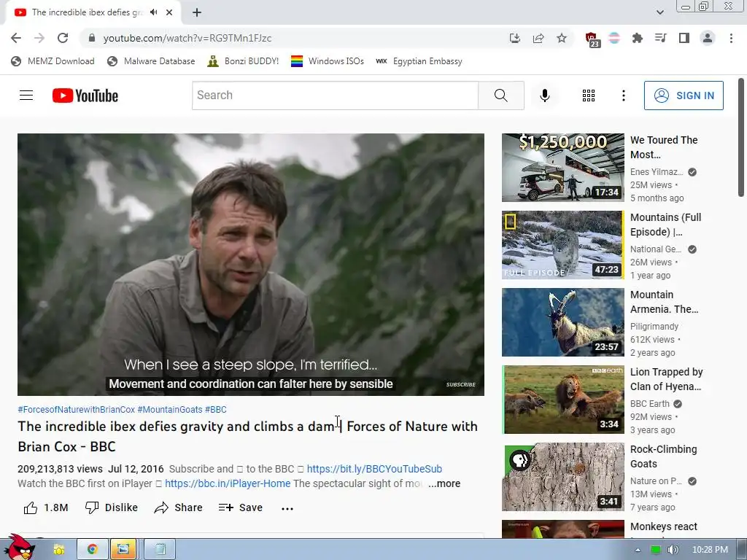Open the red shield extension with badge 23

[592, 39]
